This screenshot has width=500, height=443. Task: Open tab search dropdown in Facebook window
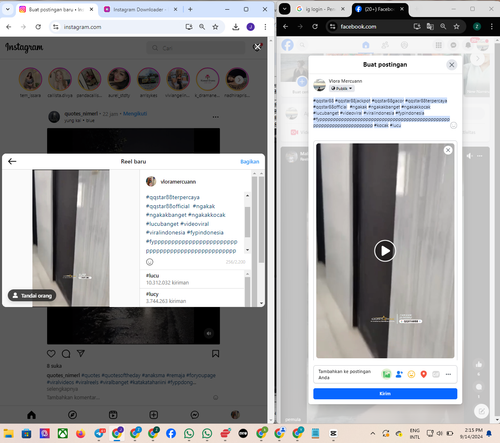tap(285, 9)
